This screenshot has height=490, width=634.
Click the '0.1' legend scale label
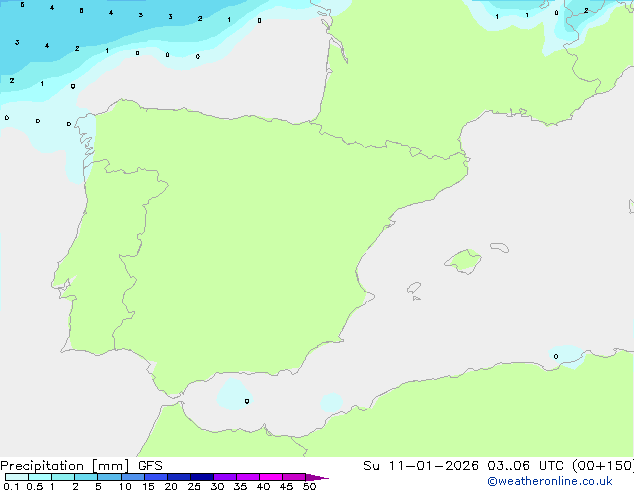pos(11,486)
